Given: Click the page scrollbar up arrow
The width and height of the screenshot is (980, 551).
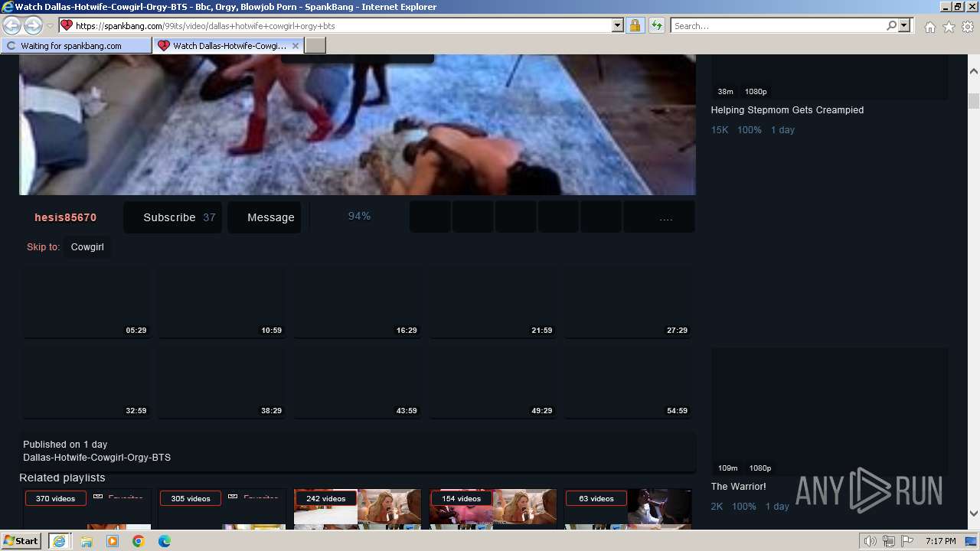Looking at the screenshot, I should (974, 71).
